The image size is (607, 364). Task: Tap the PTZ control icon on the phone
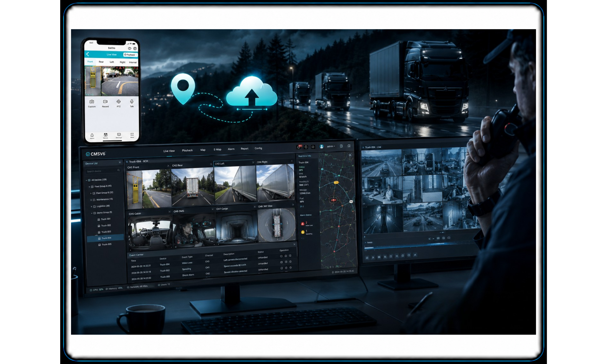point(118,101)
